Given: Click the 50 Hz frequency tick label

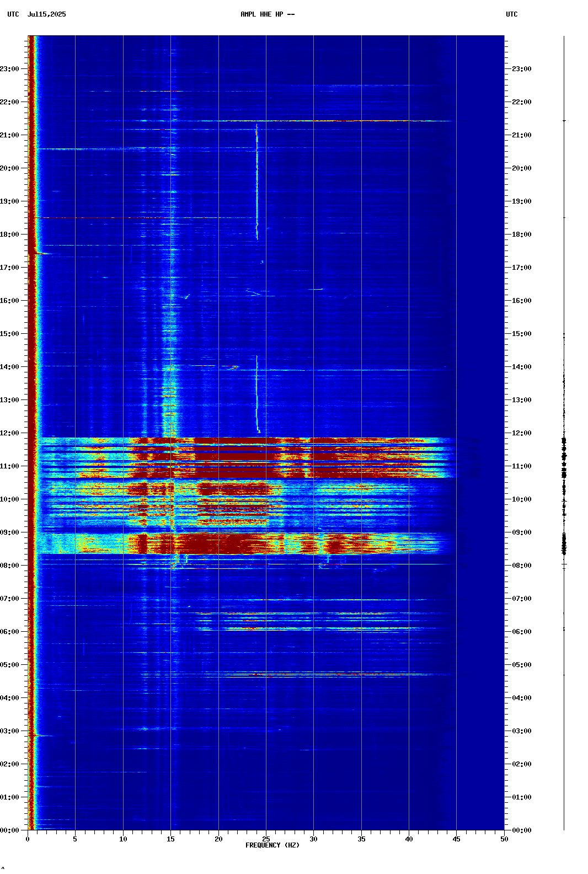Looking at the screenshot, I should tap(504, 839).
